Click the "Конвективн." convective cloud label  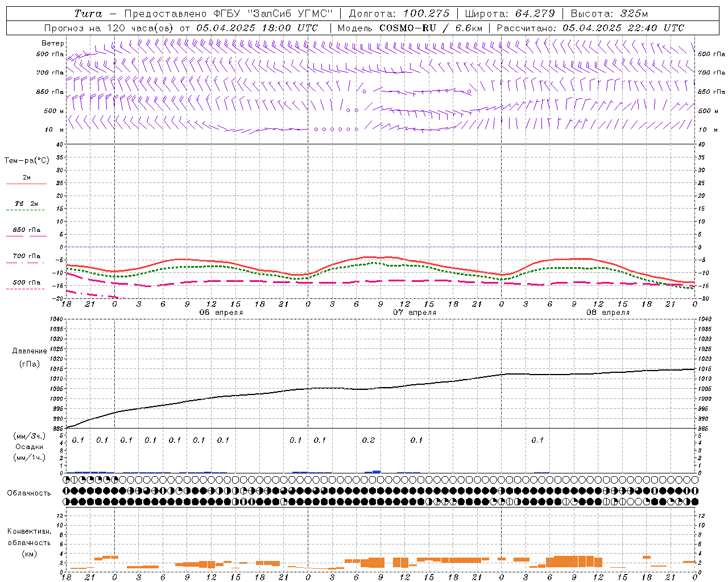click(29, 531)
